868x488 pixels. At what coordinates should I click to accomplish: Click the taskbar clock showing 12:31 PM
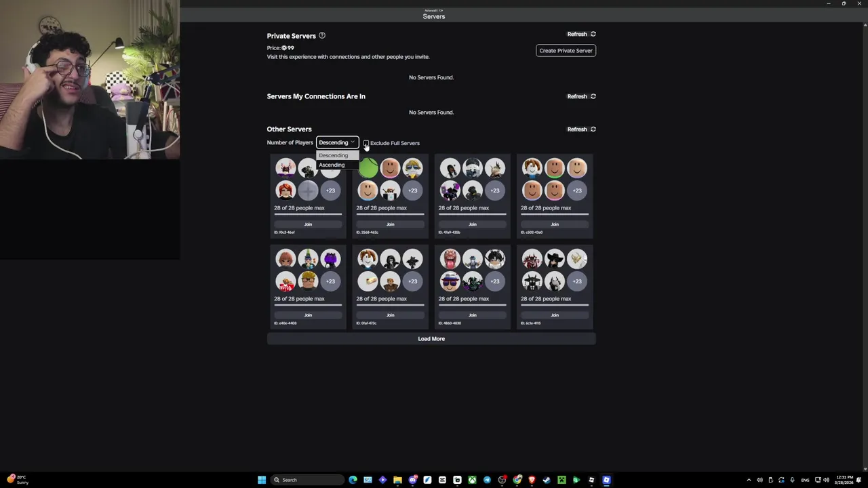click(845, 480)
